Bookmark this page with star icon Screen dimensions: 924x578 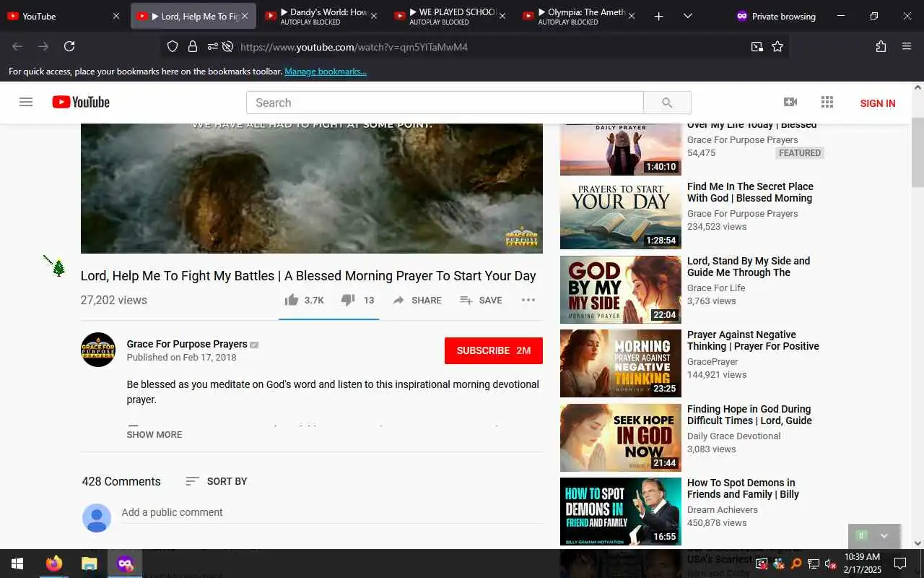pyautogui.click(x=777, y=47)
